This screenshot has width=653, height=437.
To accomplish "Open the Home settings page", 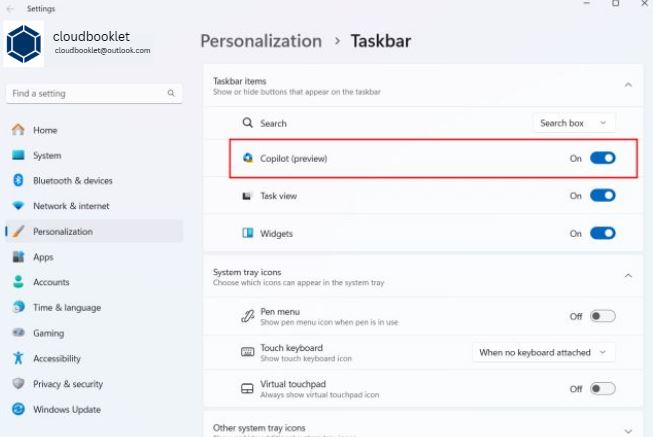I will [x=94, y=130].
